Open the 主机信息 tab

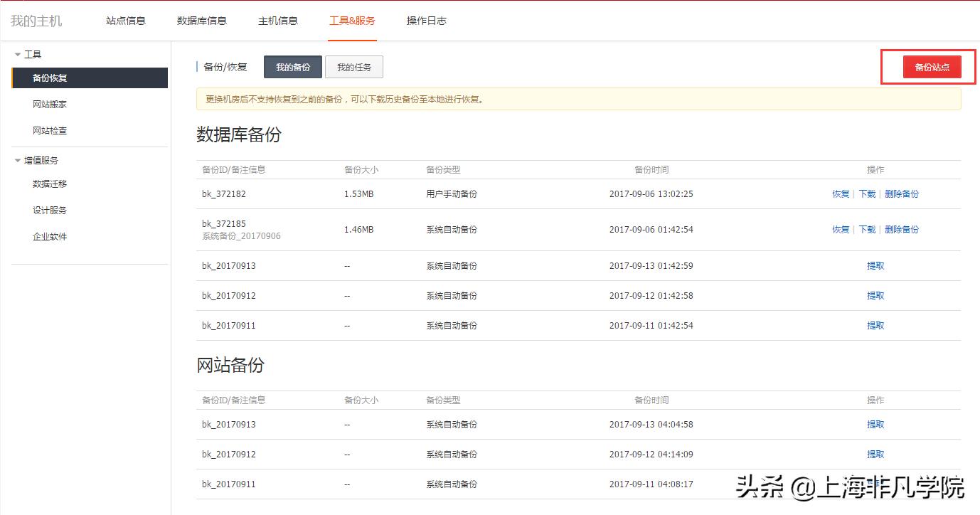click(x=278, y=21)
